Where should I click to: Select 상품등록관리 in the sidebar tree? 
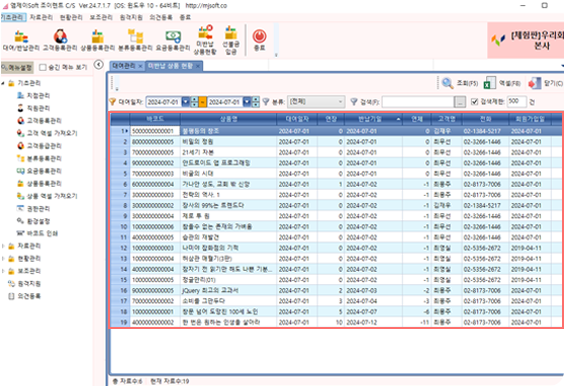pyautogui.click(x=39, y=183)
